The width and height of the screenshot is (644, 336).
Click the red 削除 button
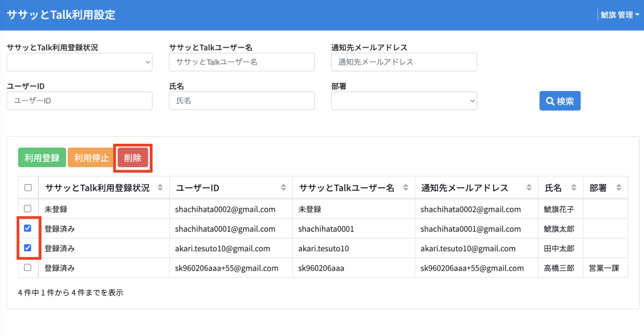[133, 158]
